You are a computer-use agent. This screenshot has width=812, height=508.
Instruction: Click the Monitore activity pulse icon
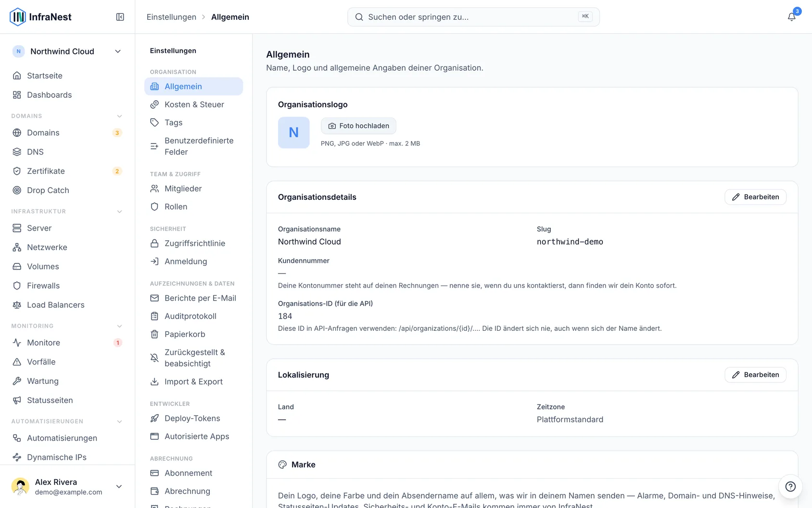(17, 343)
